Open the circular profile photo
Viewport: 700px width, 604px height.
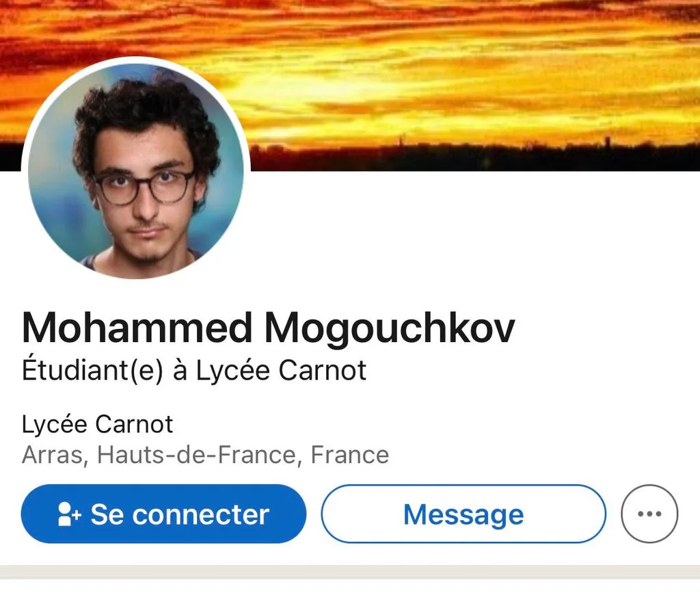click(x=136, y=171)
